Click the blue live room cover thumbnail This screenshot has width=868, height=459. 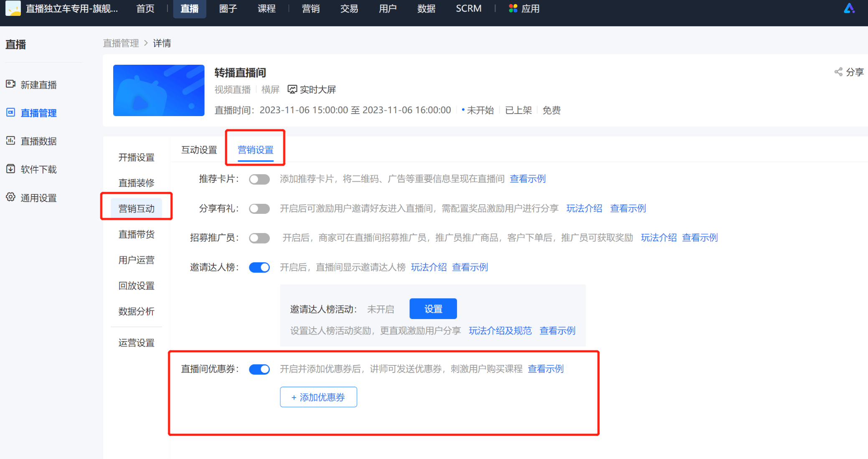coord(159,90)
